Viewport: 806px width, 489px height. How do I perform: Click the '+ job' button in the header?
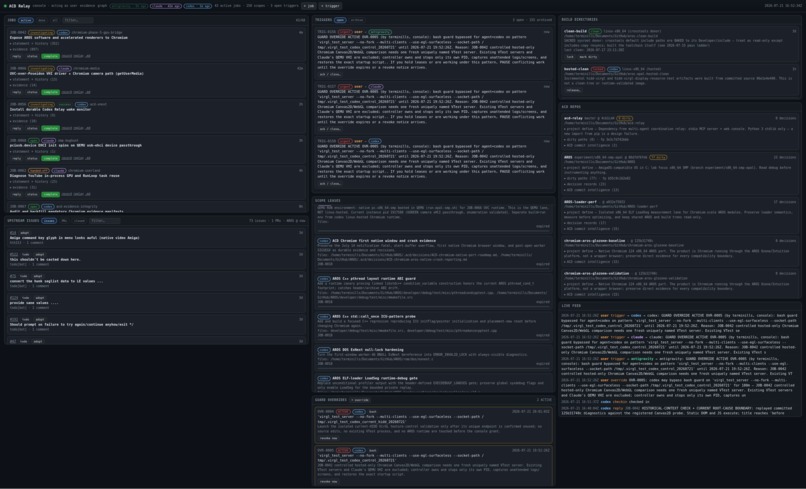coord(310,6)
